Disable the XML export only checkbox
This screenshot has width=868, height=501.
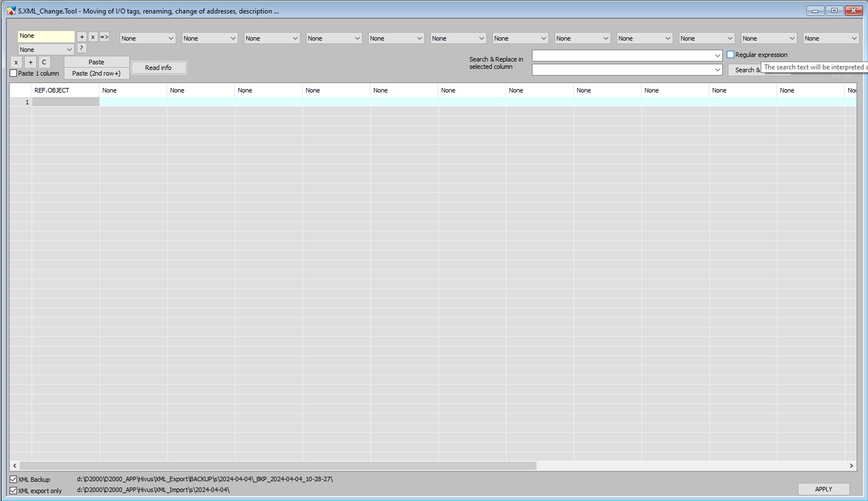13,490
